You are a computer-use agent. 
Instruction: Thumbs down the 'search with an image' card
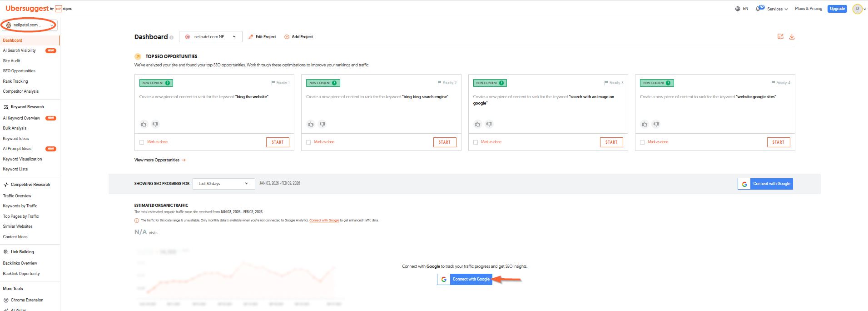click(489, 124)
